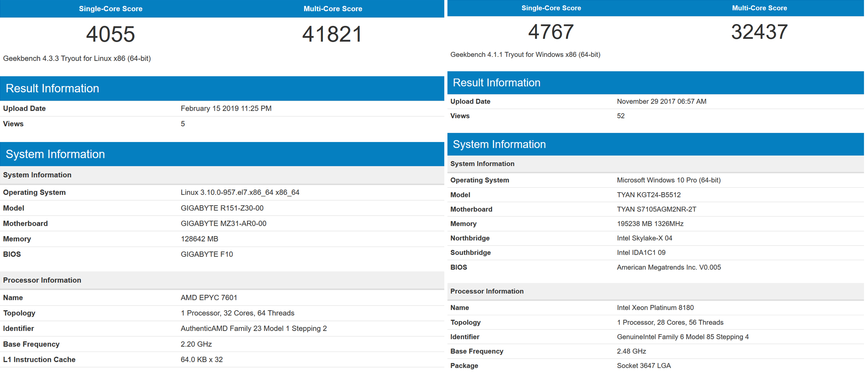Click processor name AMD EPYC 7601
This screenshot has height=372, width=868.
pos(209,298)
